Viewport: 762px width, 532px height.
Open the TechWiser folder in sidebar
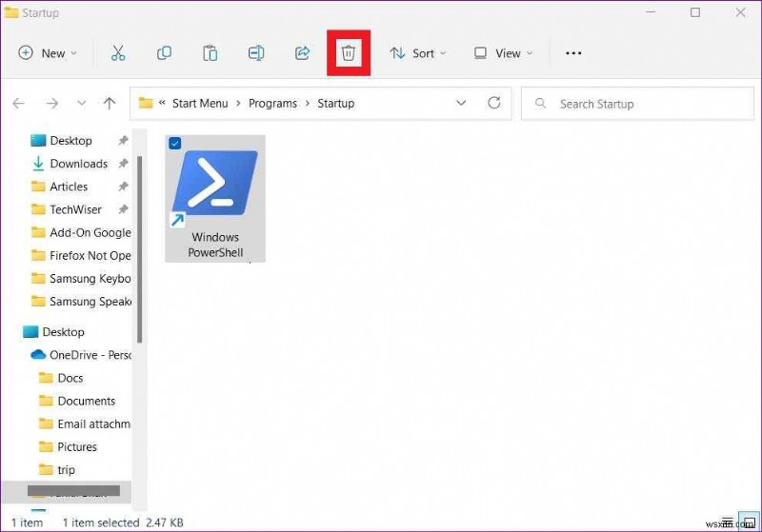(x=75, y=209)
